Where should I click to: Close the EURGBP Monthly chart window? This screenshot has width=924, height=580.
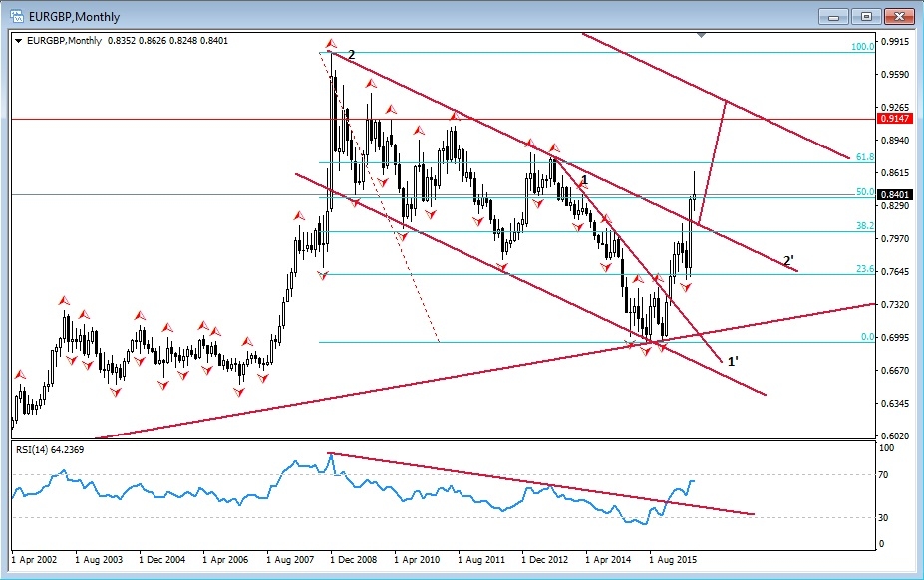(899, 16)
